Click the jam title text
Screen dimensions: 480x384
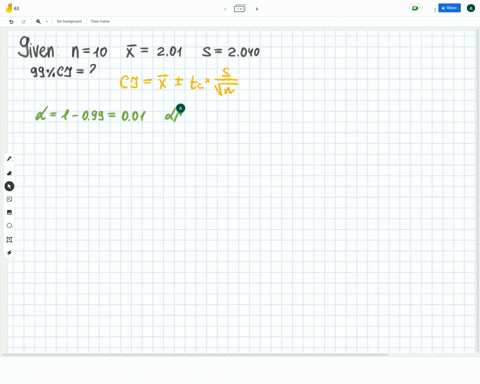coord(16,8)
